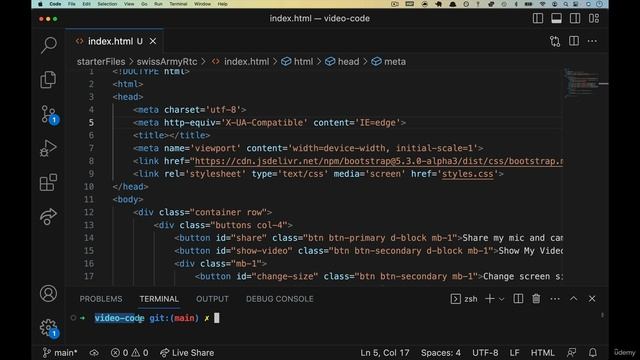Open the Accounts menu icon
This screenshot has height=360, width=640.
coord(48,293)
